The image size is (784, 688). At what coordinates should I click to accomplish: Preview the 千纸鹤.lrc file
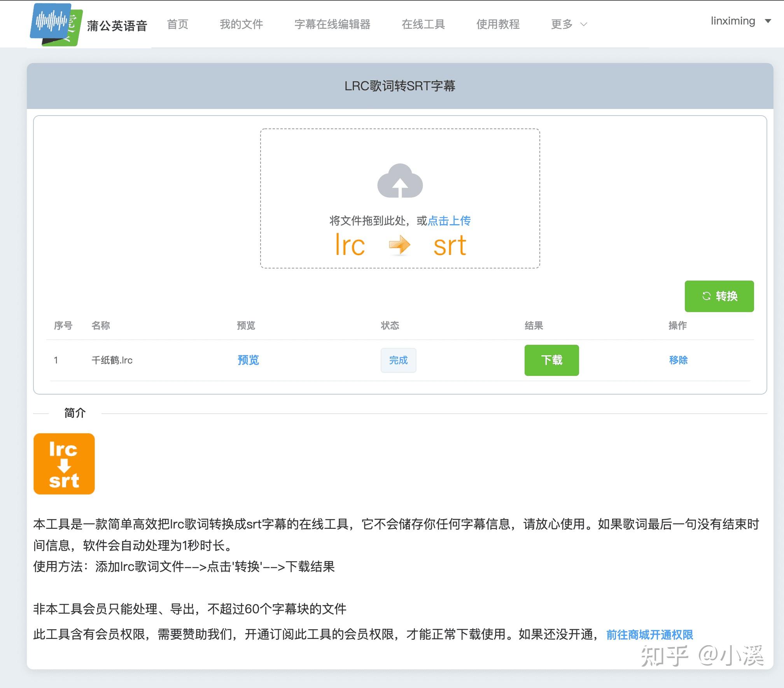click(x=247, y=360)
